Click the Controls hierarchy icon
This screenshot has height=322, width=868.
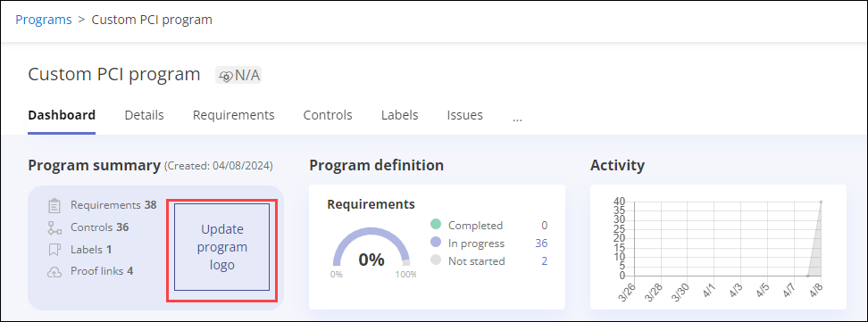click(x=54, y=228)
